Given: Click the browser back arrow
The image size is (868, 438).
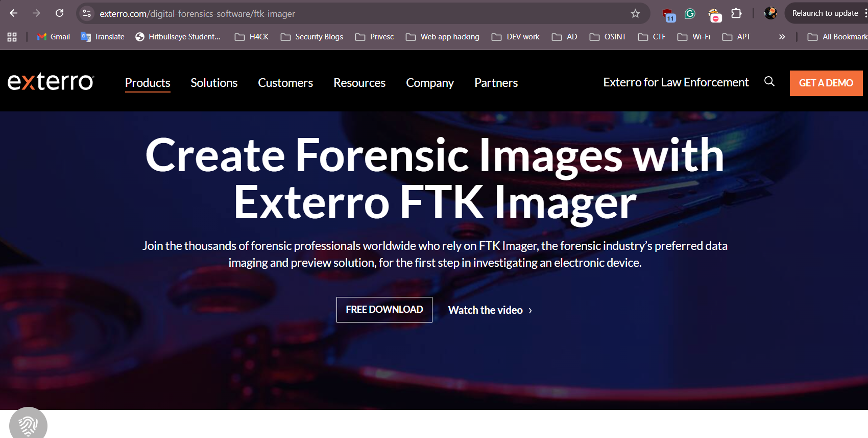Looking at the screenshot, I should [14, 13].
